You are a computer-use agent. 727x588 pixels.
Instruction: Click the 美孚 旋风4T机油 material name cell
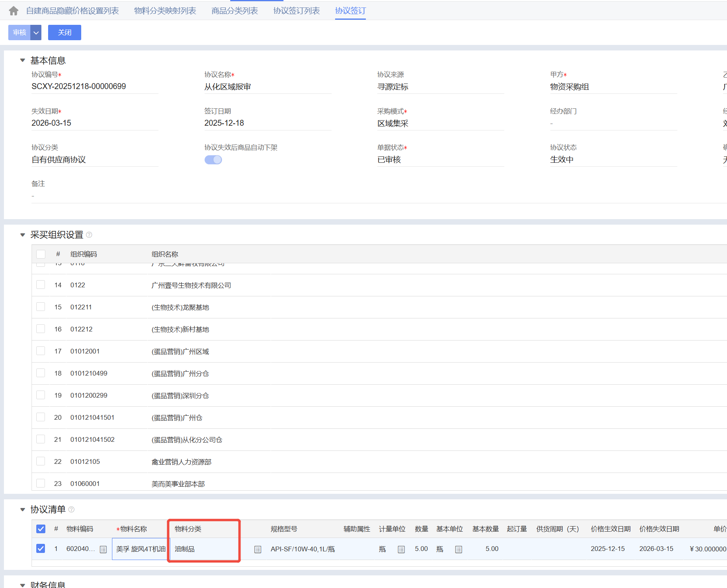click(141, 549)
